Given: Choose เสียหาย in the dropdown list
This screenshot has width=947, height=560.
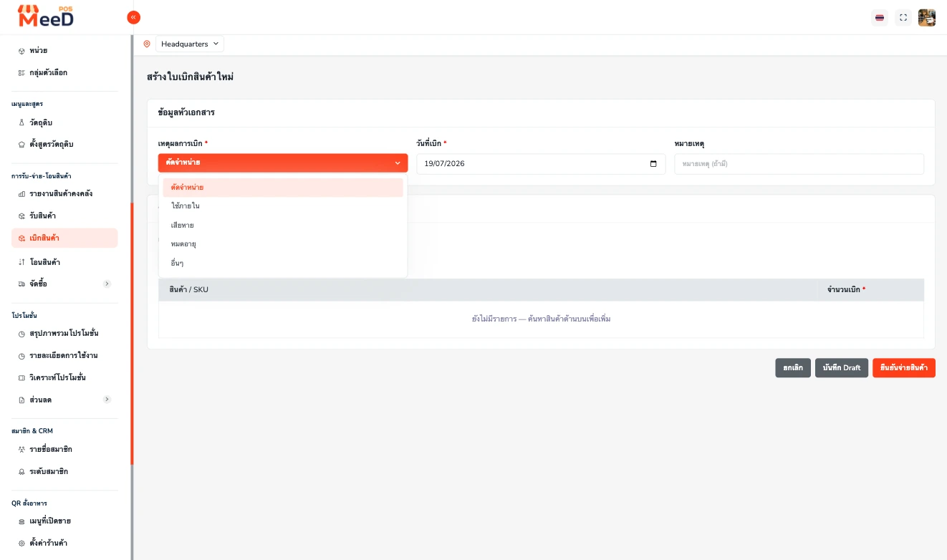Looking at the screenshot, I should [x=283, y=226].
